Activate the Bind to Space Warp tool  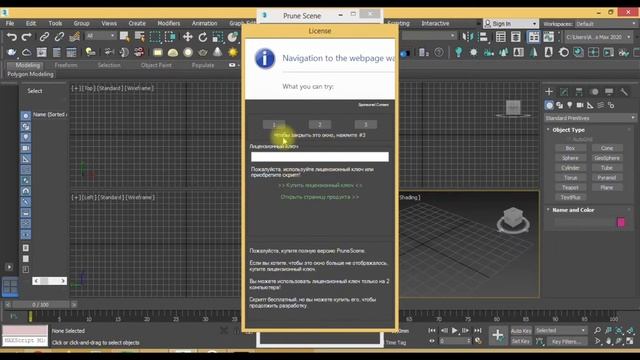pos(74,37)
